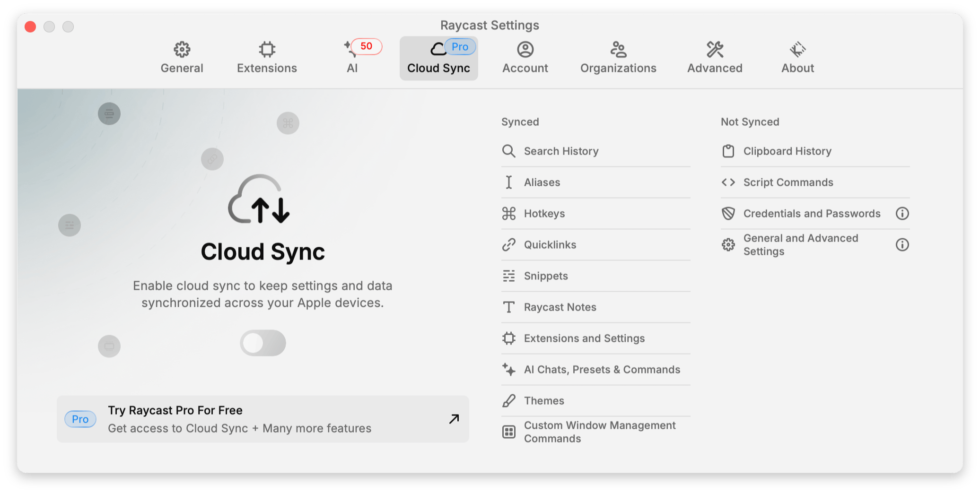Select the Advanced tools icon
The height and width of the screenshot is (494, 980).
coord(715,49)
